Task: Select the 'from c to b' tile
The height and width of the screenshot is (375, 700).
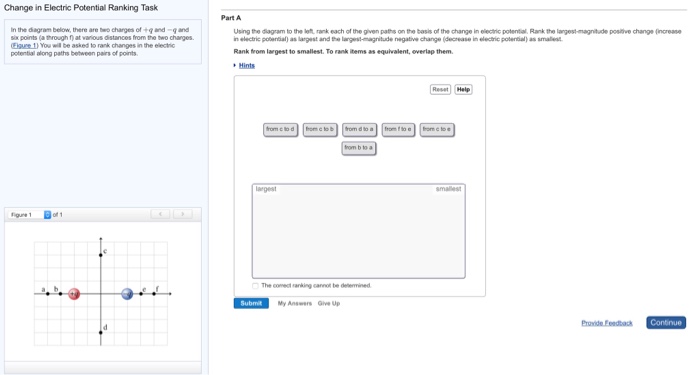Action: [320, 129]
